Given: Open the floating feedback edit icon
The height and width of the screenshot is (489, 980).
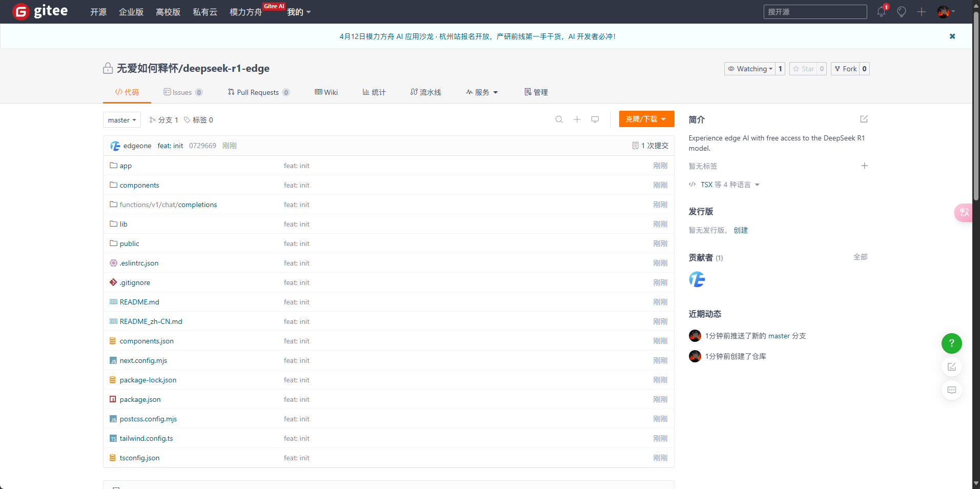Looking at the screenshot, I should click(952, 367).
